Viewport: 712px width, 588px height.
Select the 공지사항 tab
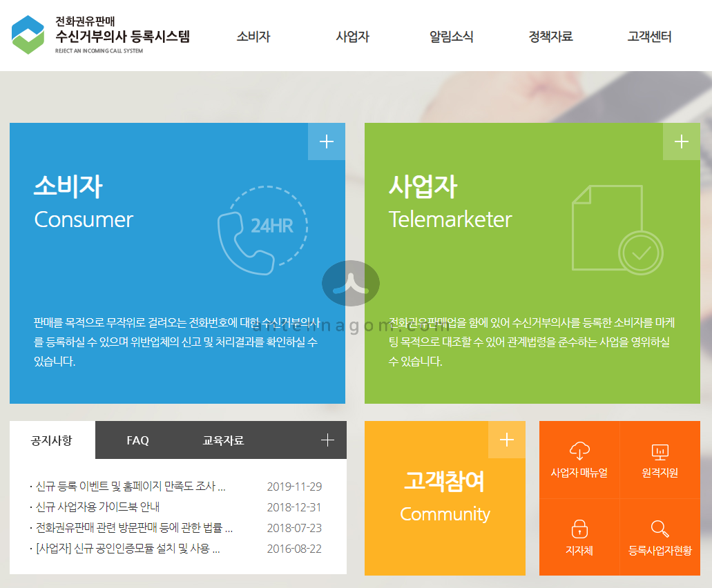coord(52,440)
